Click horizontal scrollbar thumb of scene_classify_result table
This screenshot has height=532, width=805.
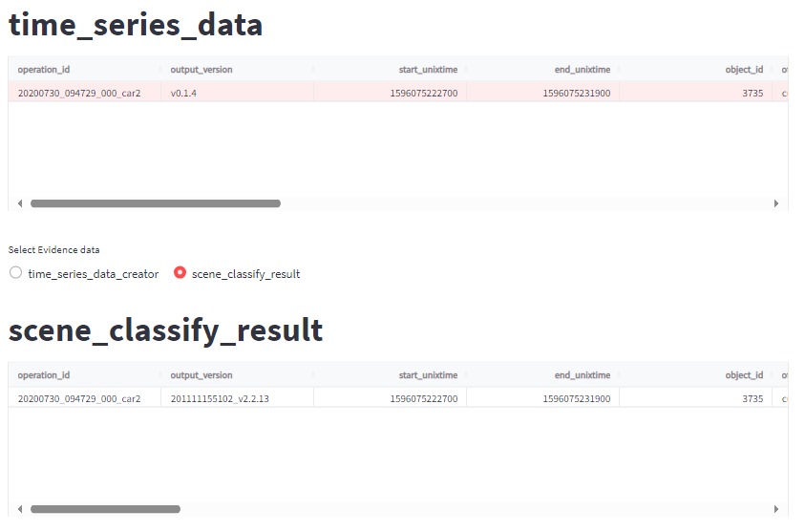click(x=105, y=509)
